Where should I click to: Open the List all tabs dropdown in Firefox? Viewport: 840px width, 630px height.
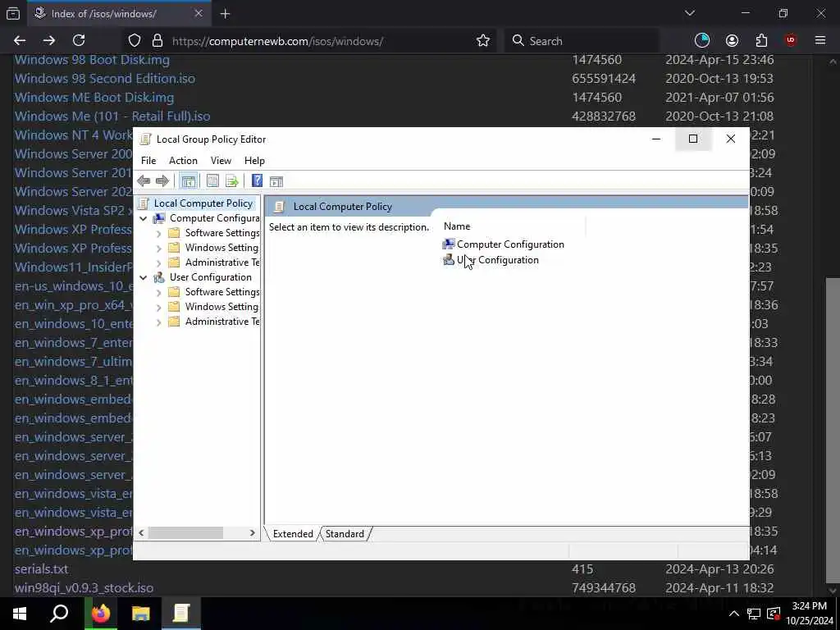pos(690,13)
